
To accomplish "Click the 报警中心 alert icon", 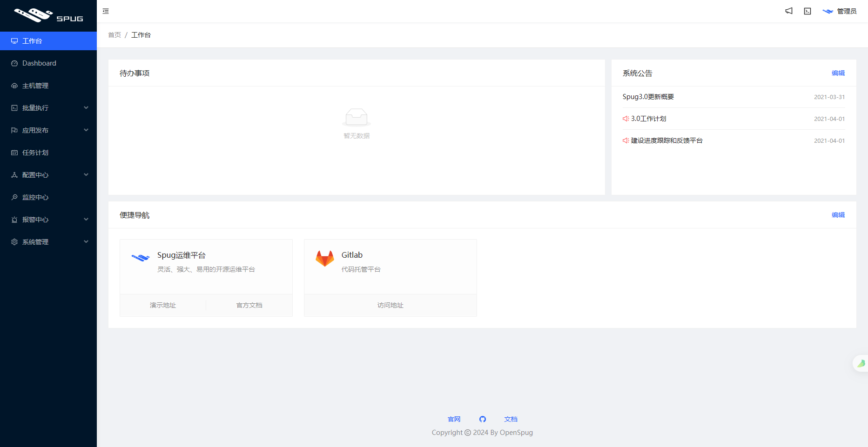I will point(14,220).
